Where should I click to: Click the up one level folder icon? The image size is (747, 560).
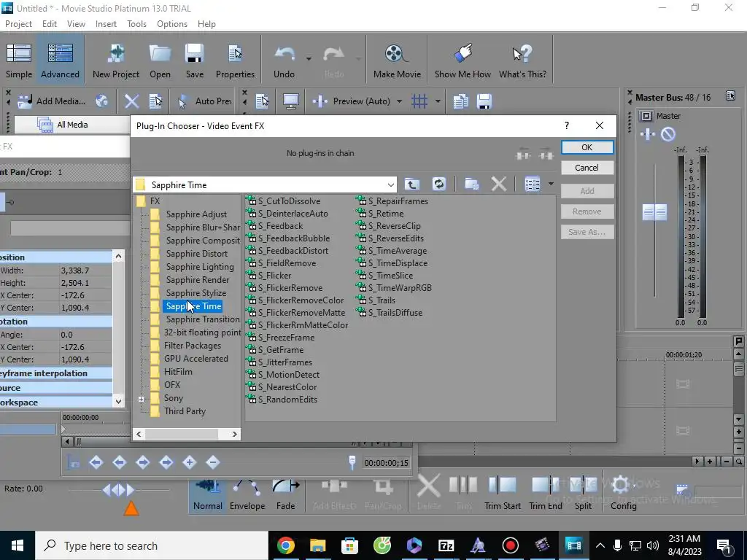(x=412, y=184)
